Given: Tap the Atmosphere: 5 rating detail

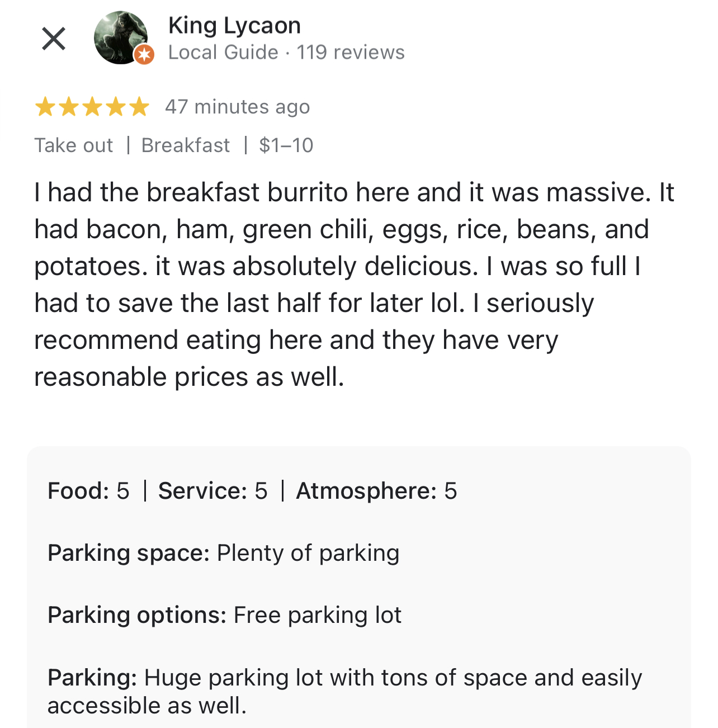Looking at the screenshot, I should point(376,491).
